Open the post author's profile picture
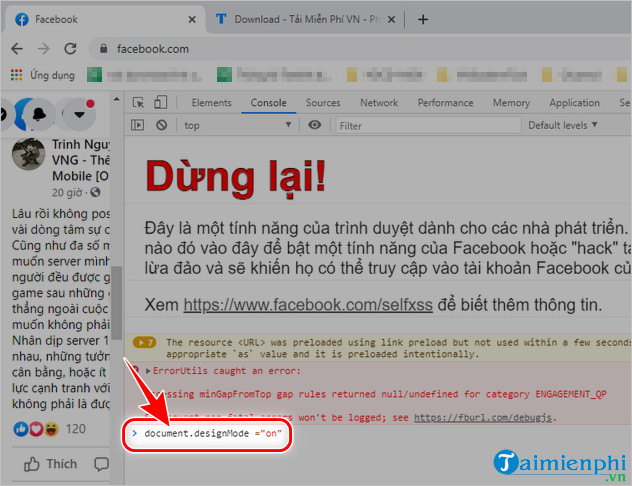Image resolution: width=632 pixels, height=486 pixels. [28, 154]
